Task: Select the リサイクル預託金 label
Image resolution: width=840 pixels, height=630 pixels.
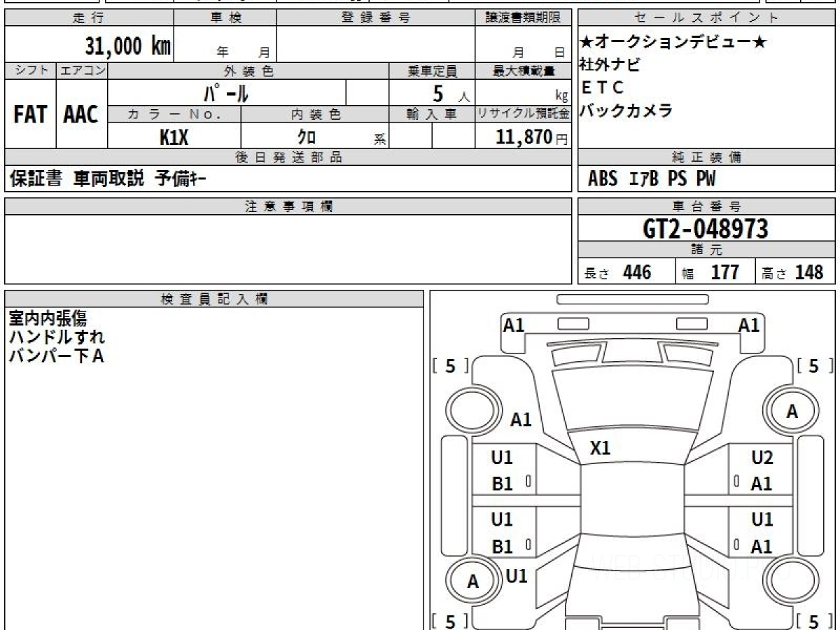Action: point(524,114)
